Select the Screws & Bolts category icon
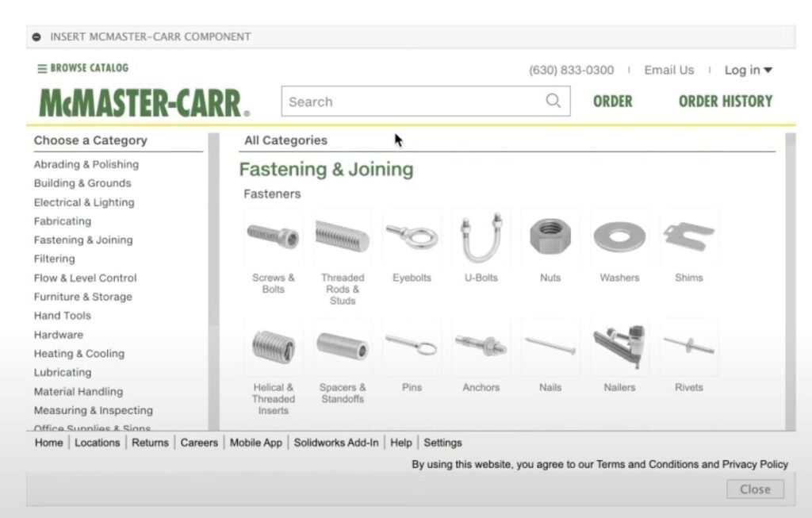Viewport: 812px width, 518px height. (273, 236)
